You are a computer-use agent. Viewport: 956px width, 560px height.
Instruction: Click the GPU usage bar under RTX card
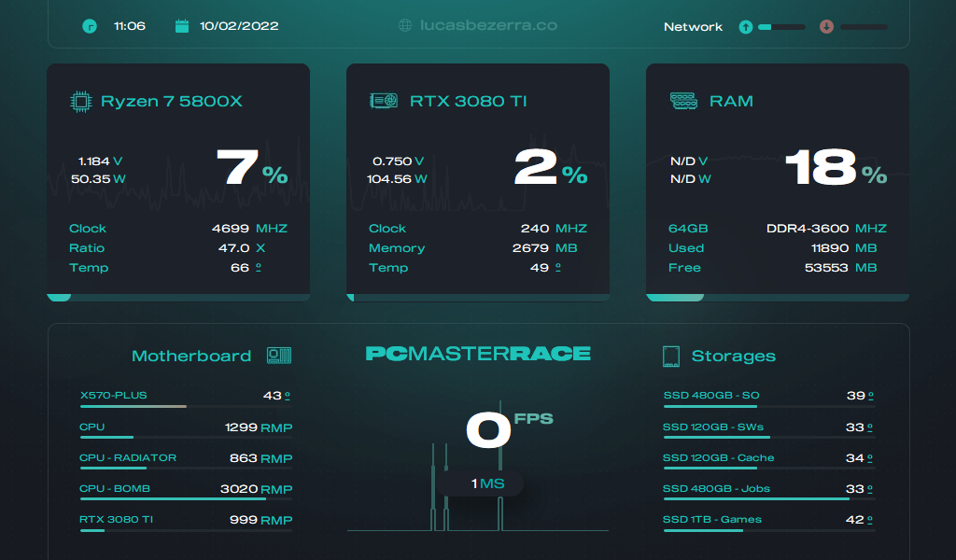tap(478, 298)
